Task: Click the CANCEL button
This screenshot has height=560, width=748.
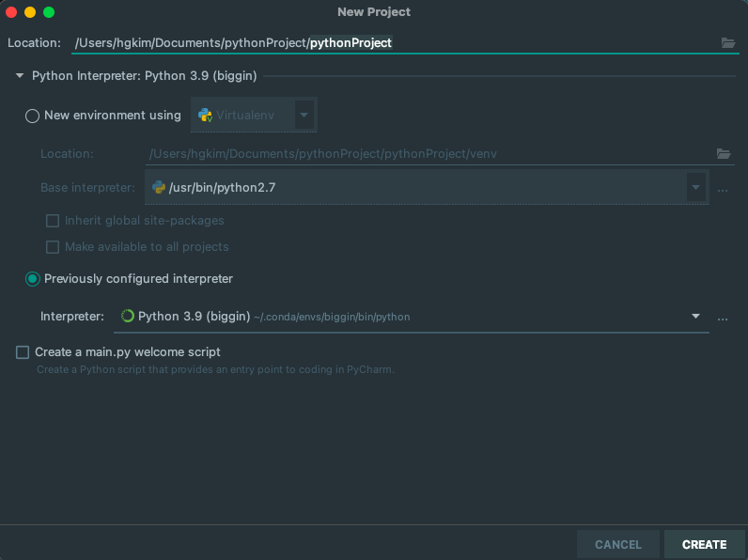Action: 617,544
